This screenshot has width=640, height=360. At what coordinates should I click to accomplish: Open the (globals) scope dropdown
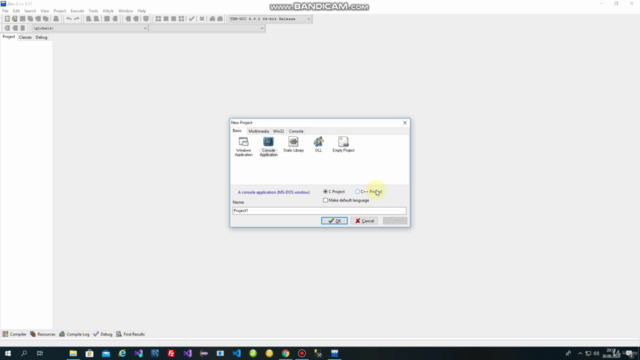(x=90, y=28)
